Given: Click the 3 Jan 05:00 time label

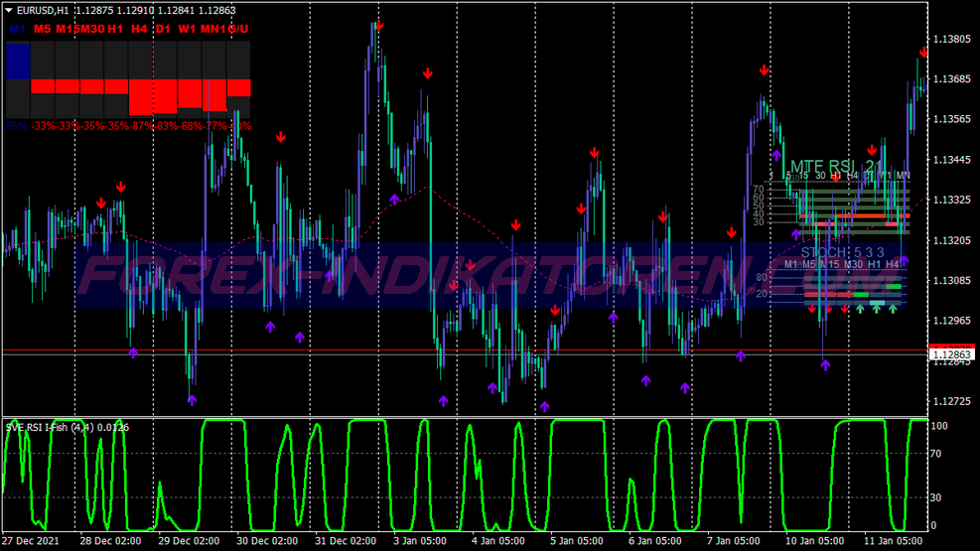Looking at the screenshot, I should click(x=420, y=541).
